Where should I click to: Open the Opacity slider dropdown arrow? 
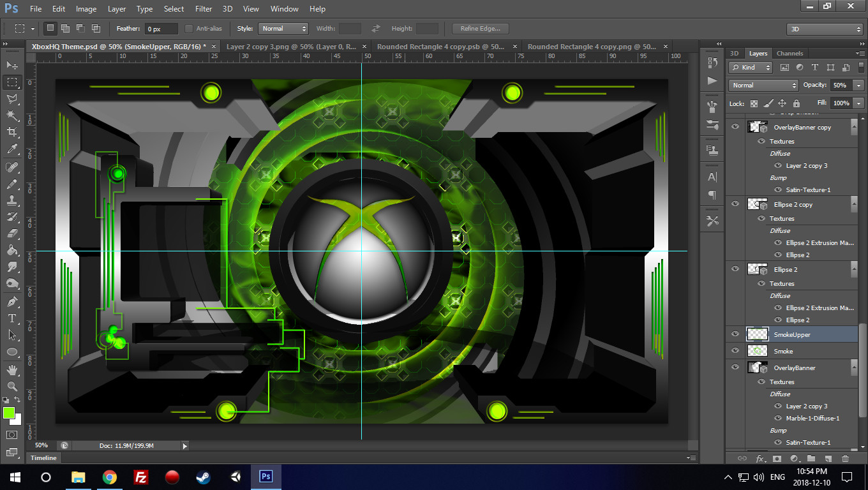click(860, 85)
